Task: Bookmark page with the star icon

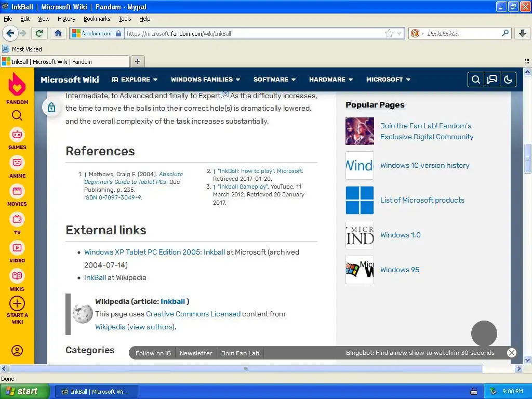Action: click(389, 33)
